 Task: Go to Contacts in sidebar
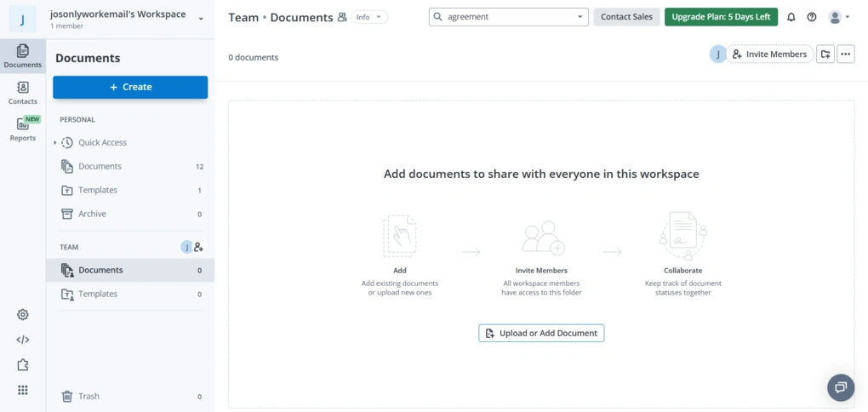pyautogui.click(x=23, y=93)
